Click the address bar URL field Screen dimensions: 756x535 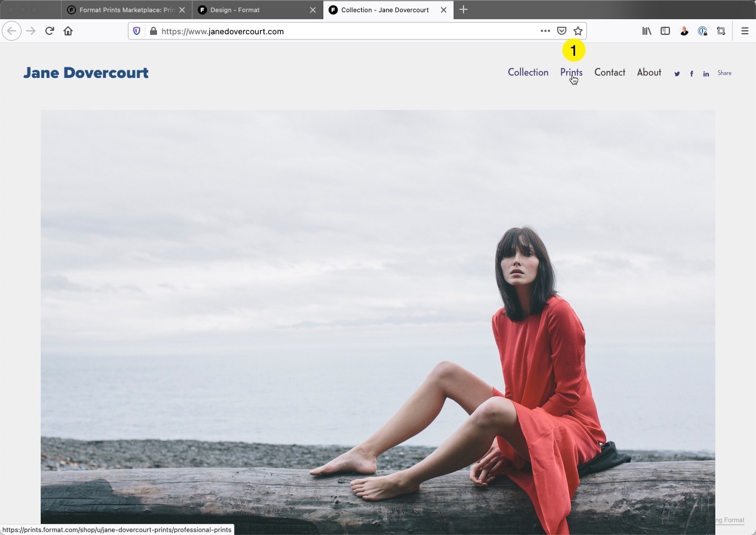pyautogui.click(x=349, y=31)
